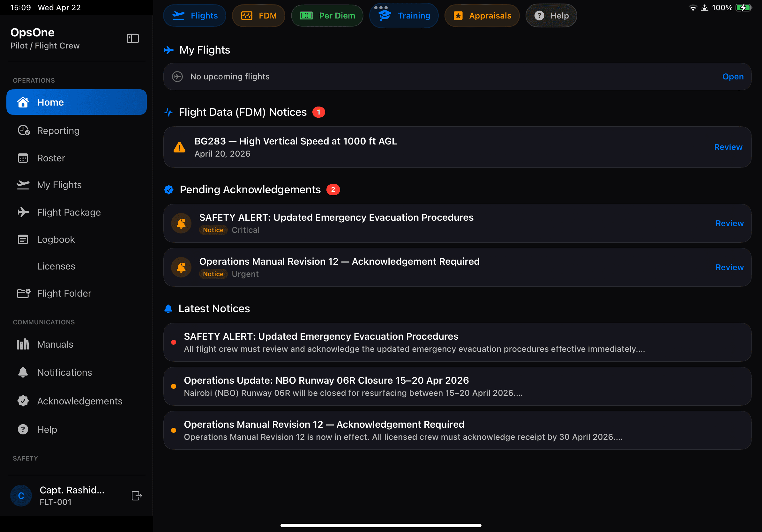
Task: Go to My Flights in sidebar
Action: pyautogui.click(x=77, y=185)
